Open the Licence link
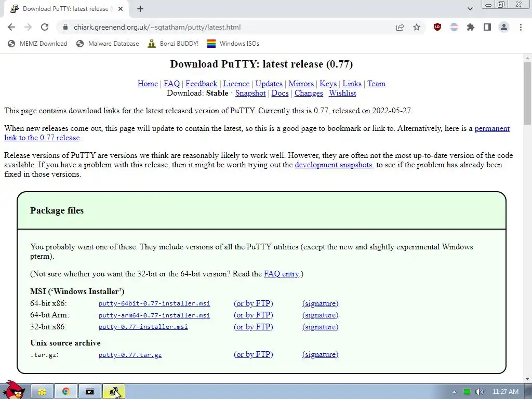 236,84
